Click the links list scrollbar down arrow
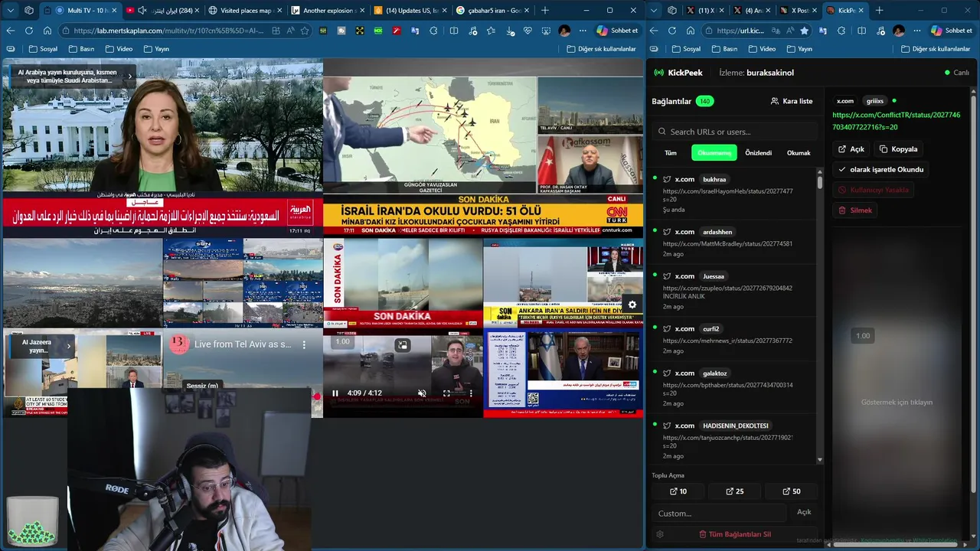The height and width of the screenshot is (551, 980). [820, 460]
